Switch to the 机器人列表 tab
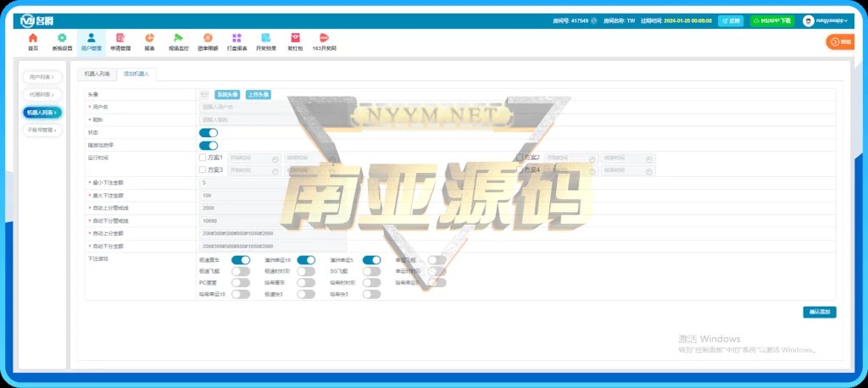 [x=97, y=75]
